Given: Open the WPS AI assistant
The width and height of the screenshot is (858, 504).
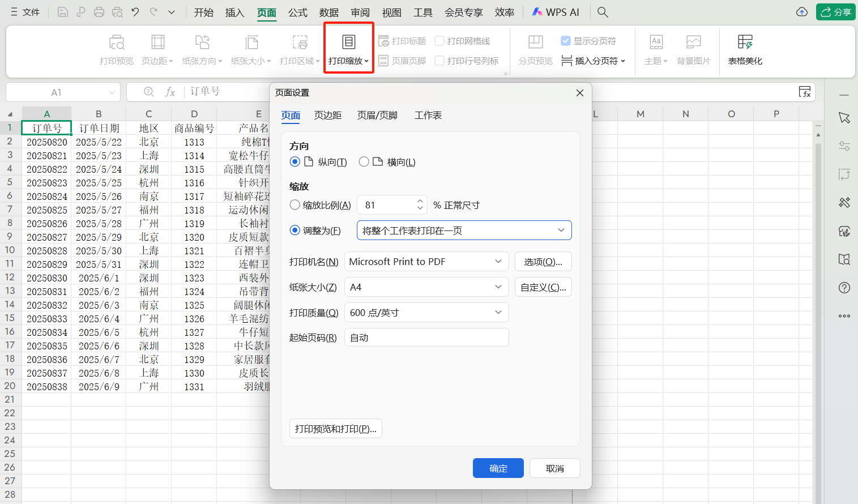Looking at the screenshot, I should [x=556, y=11].
